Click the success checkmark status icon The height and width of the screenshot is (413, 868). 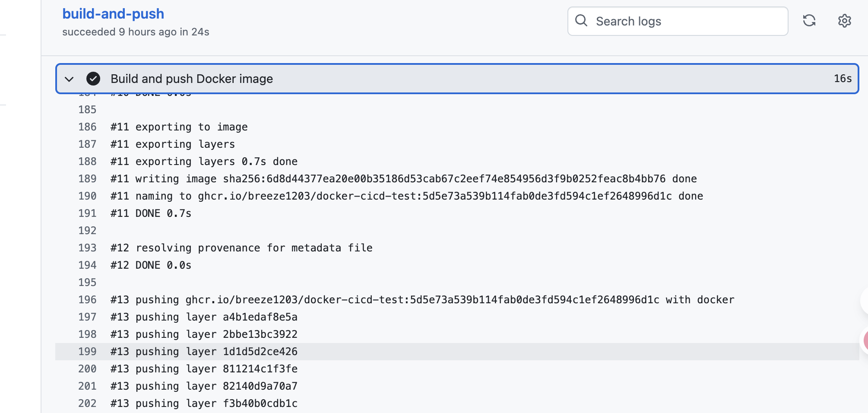[93, 79]
